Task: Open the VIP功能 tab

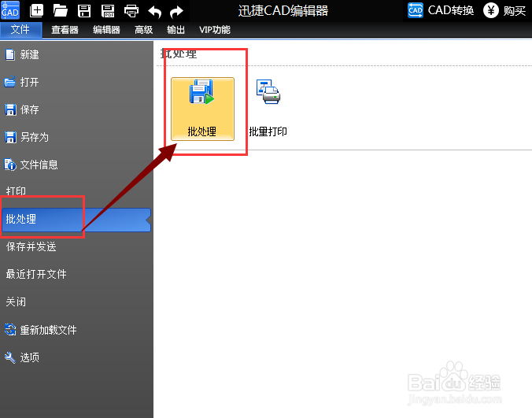Action: [x=214, y=30]
